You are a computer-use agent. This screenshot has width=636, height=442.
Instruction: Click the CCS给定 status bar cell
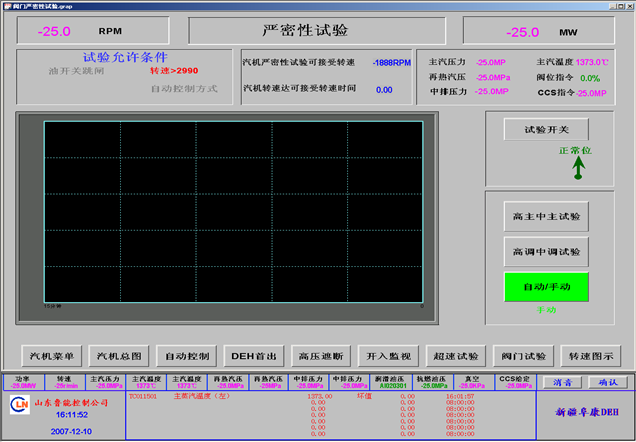tap(514, 382)
